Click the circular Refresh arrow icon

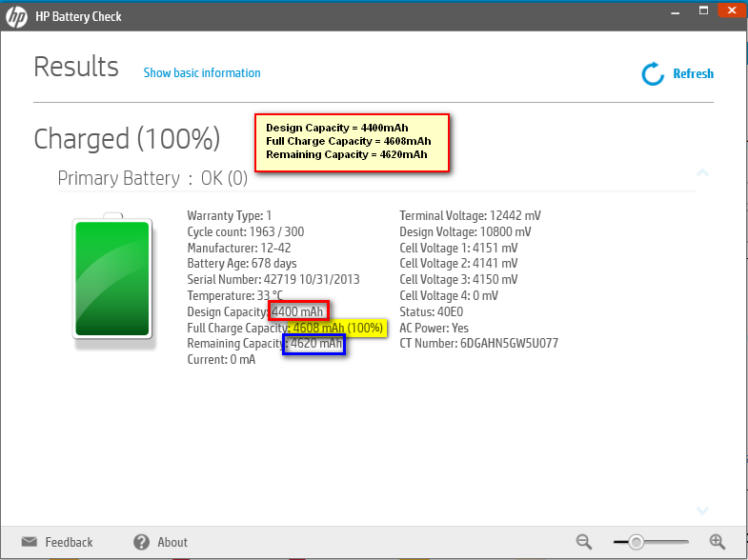(653, 74)
